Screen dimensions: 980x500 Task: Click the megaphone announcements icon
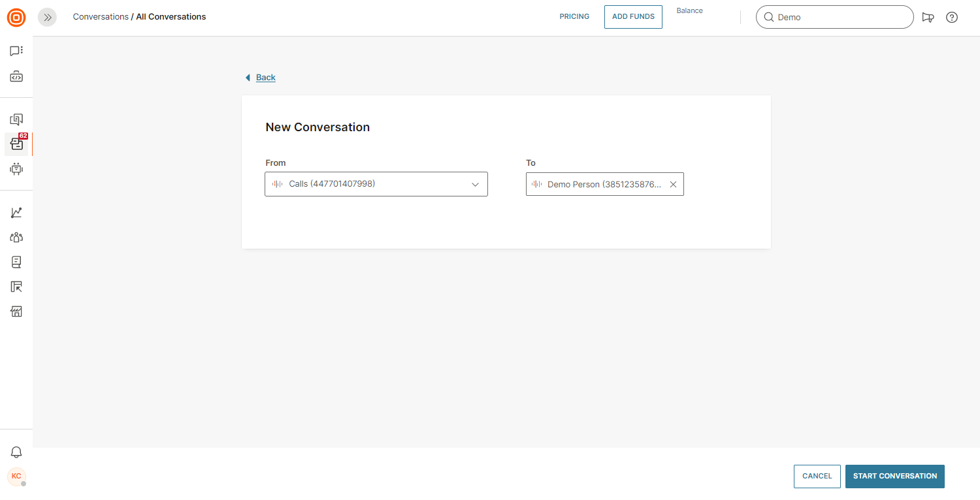[928, 18]
